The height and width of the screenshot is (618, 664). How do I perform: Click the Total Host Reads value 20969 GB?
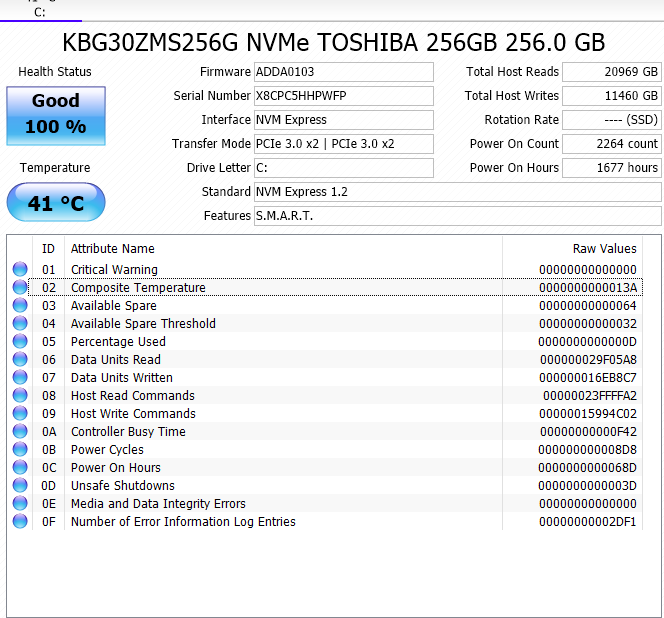611,72
